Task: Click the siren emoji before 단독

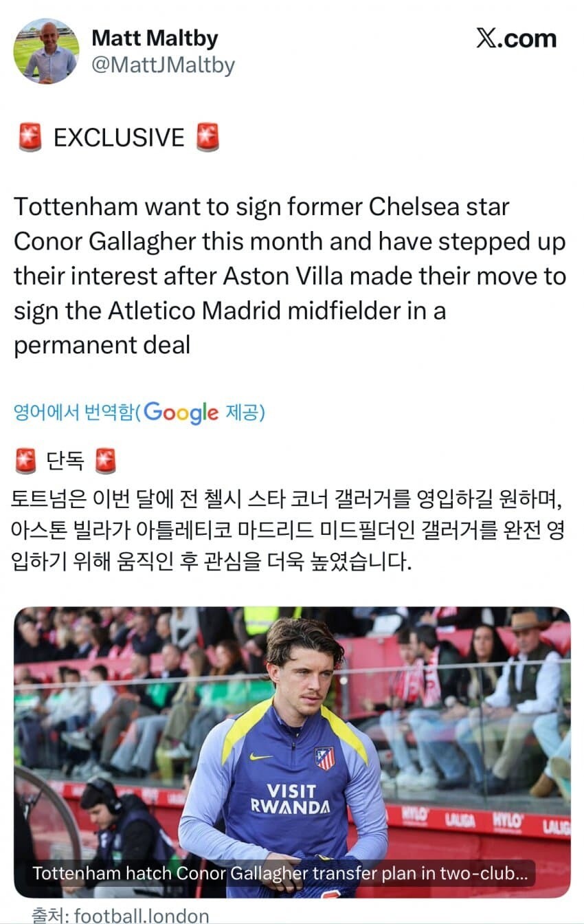Action: click(x=25, y=461)
